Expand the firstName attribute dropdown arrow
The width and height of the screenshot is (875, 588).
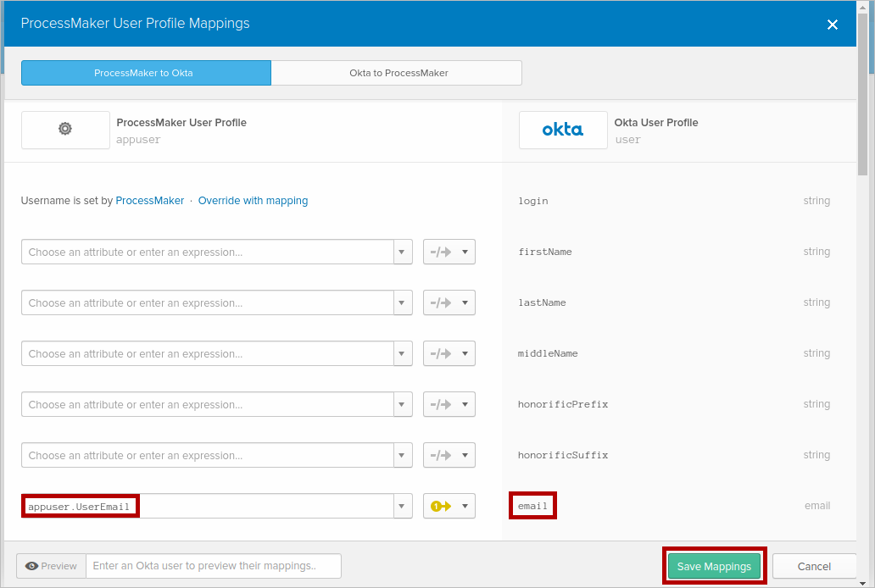pyautogui.click(x=403, y=252)
